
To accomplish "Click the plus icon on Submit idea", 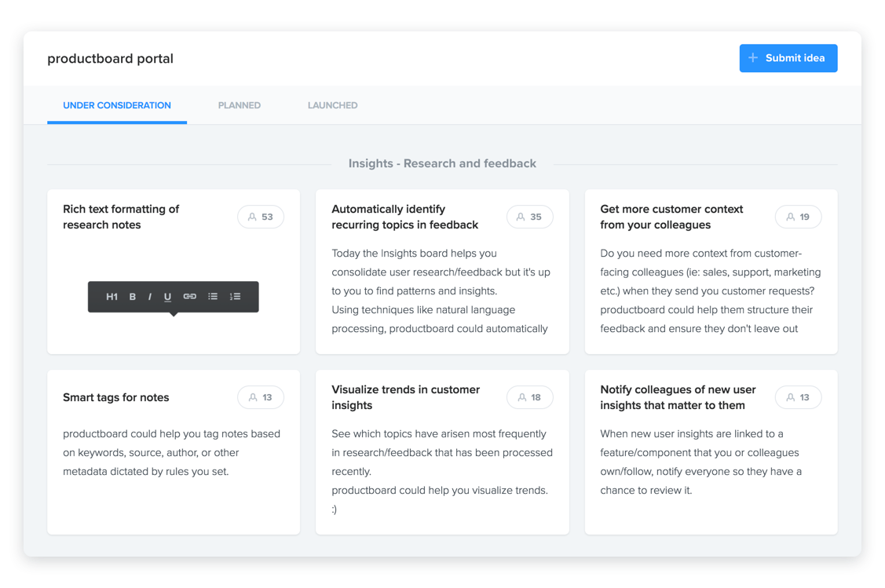I will click(x=753, y=57).
